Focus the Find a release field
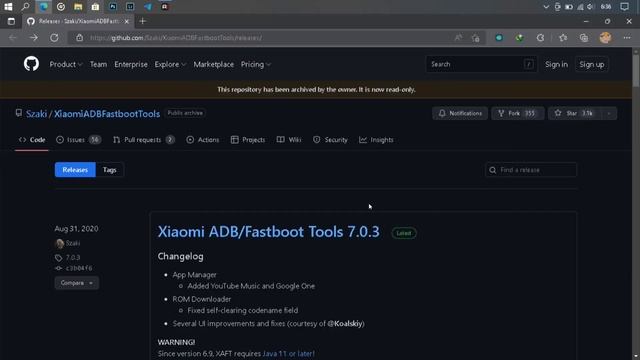The width and height of the screenshot is (640, 360). [x=531, y=170]
